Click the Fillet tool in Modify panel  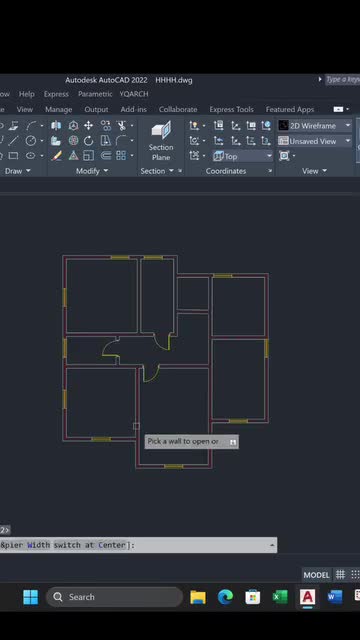(x=121, y=141)
